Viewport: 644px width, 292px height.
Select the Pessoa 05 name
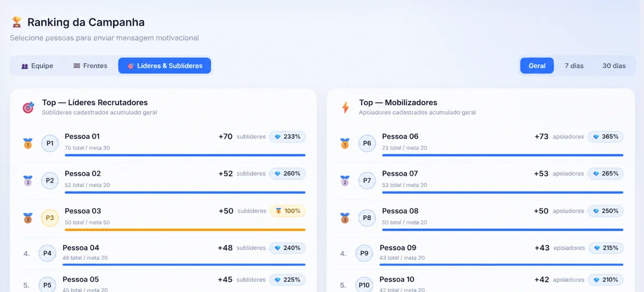click(x=80, y=280)
